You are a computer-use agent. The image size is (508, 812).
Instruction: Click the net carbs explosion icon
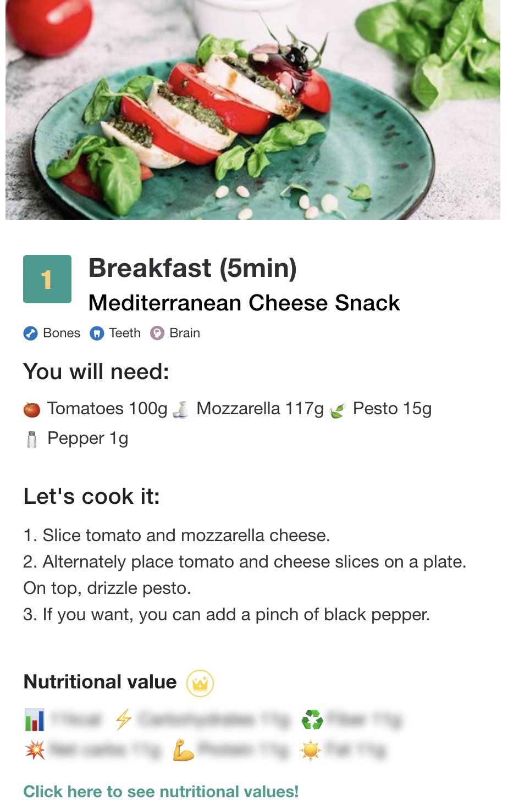[35, 750]
